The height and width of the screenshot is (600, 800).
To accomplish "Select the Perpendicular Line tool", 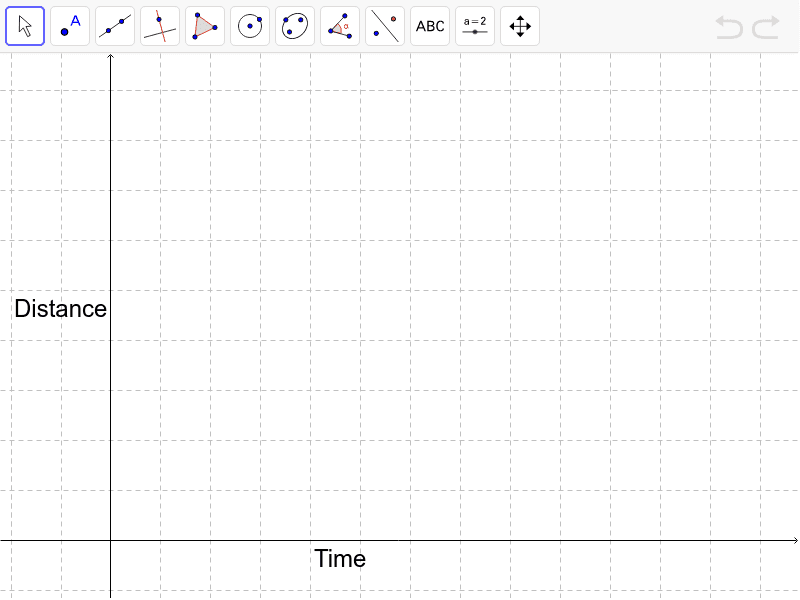I will click(160, 26).
